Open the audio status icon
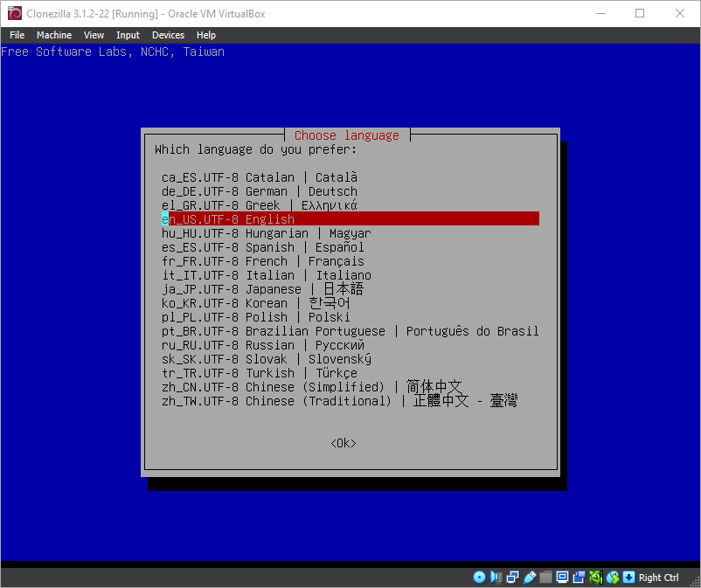The width and height of the screenshot is (701, 588). [496, 578]
